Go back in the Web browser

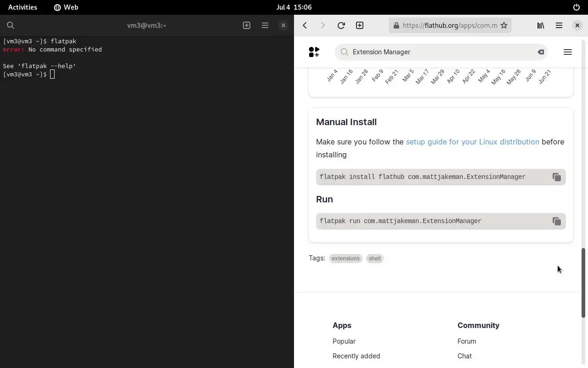click(305, 25)
